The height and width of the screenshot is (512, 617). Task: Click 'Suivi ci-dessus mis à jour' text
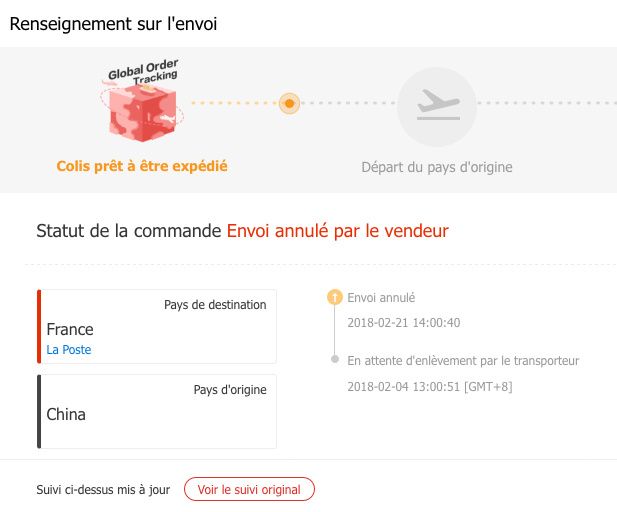pos(103,490)
